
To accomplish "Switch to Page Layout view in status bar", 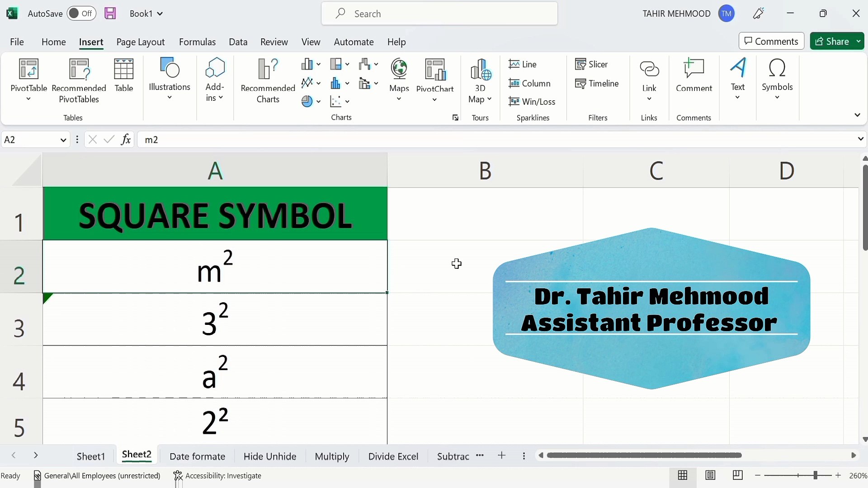I will pyautogui.click(x=710, y=475).
